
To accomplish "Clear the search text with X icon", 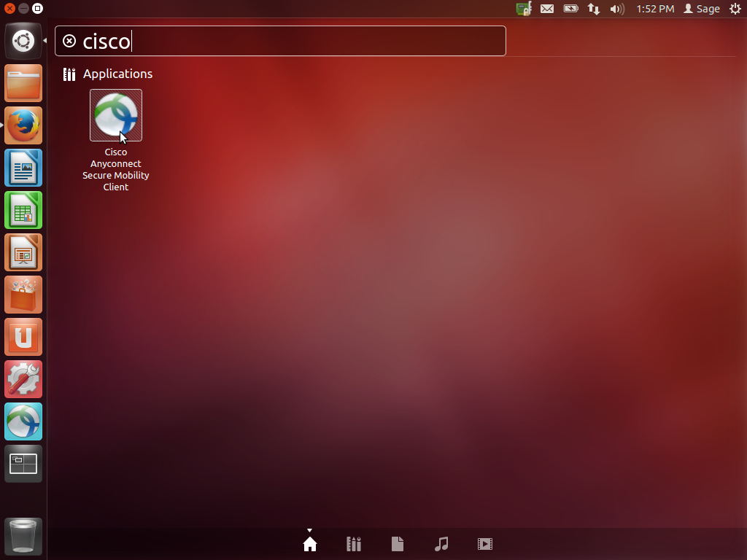I will tap(69, 41).
